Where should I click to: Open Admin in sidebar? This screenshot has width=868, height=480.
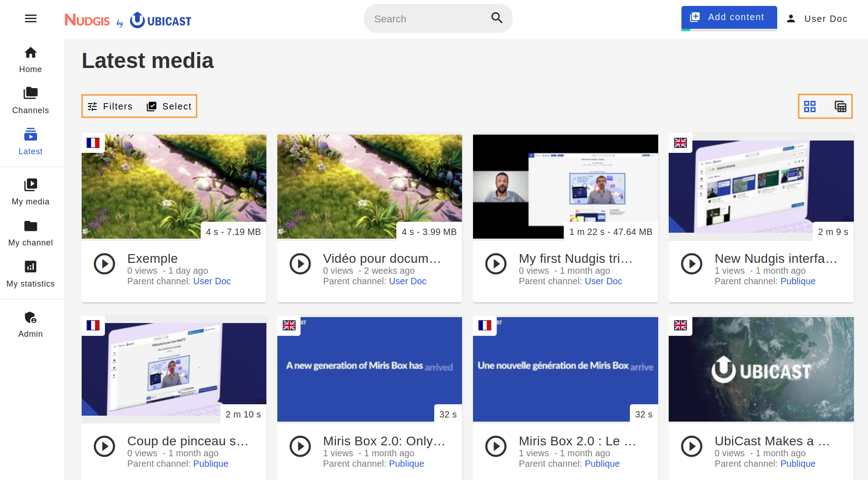[31, 324]
